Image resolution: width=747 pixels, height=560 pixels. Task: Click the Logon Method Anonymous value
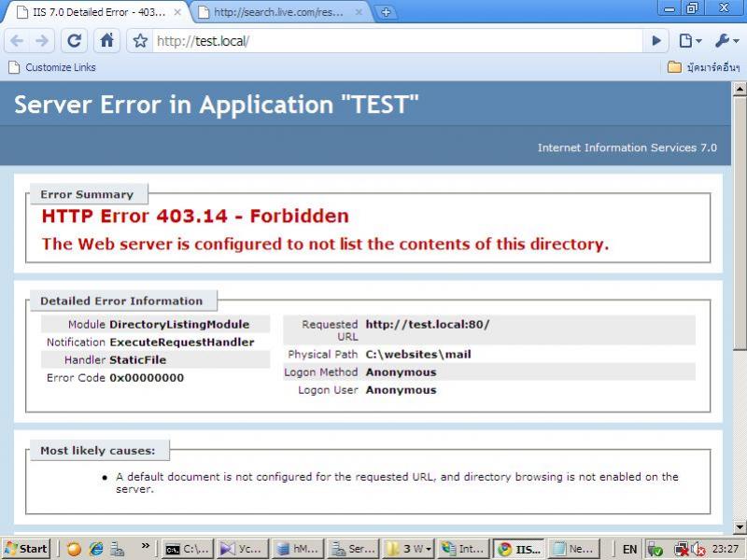click(402, 372)
